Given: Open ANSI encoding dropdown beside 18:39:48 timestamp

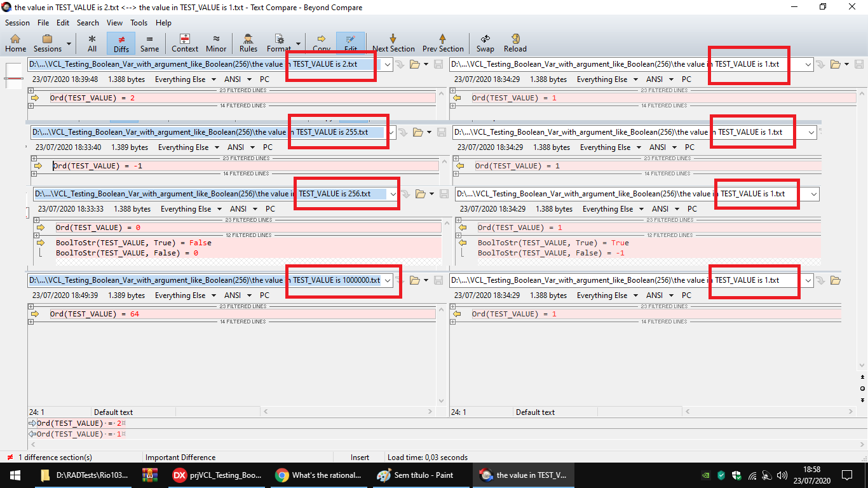Looking at the screenshot, I should click(x=248, y=79).
